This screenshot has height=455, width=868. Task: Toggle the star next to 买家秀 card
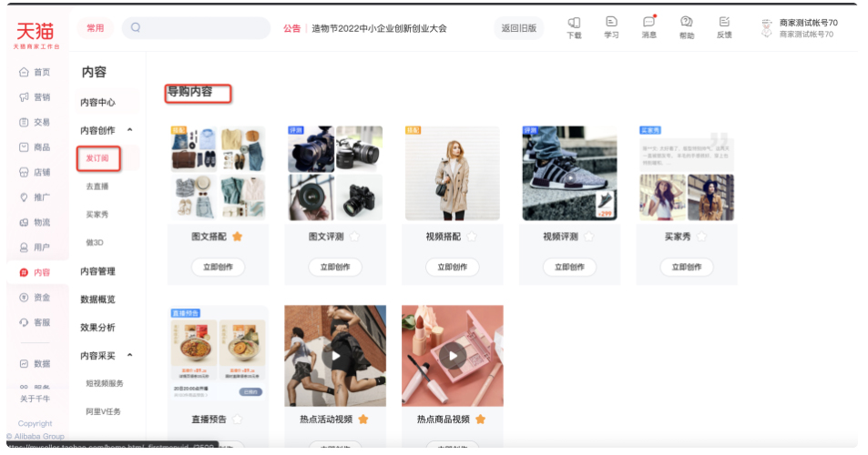(x=701, y=237)
